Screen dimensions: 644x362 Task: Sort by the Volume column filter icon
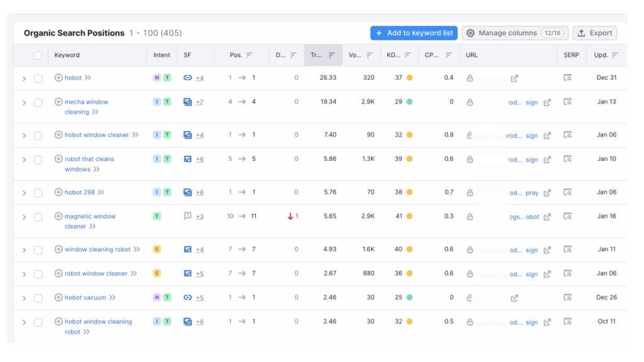(370, 55)
